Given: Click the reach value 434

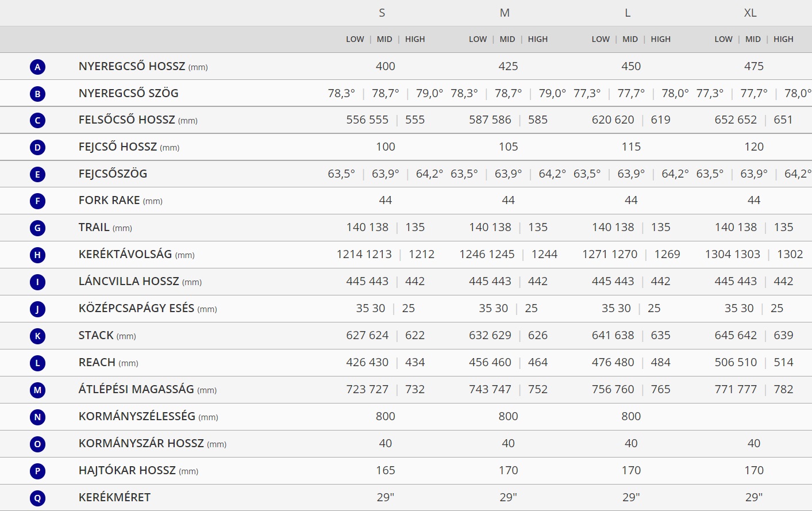Looking at the screenshot, I should point(415,362).
